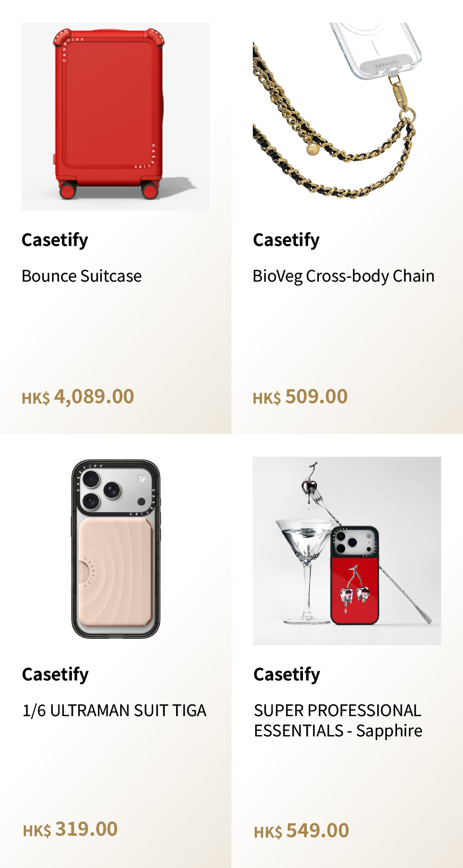Click the pink wallet phone case image
This screenshot has width=463, height=868.
[x=116, y=550]
